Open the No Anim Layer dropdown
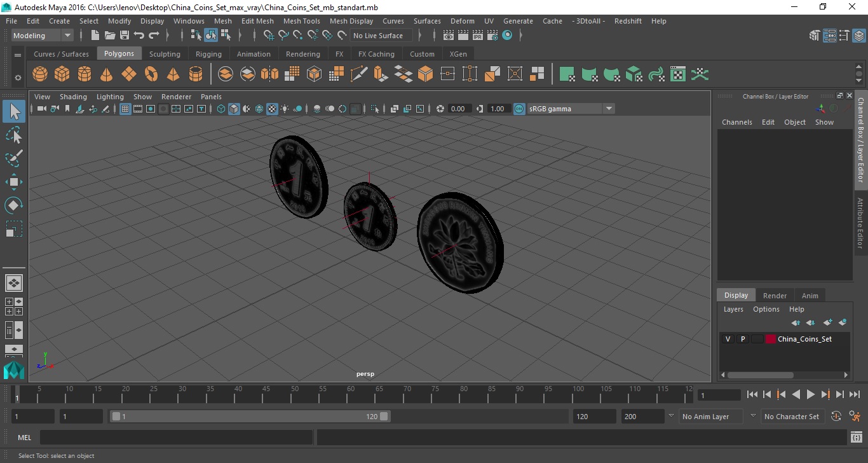Screen dimensions: 868x463 point(712,417)
